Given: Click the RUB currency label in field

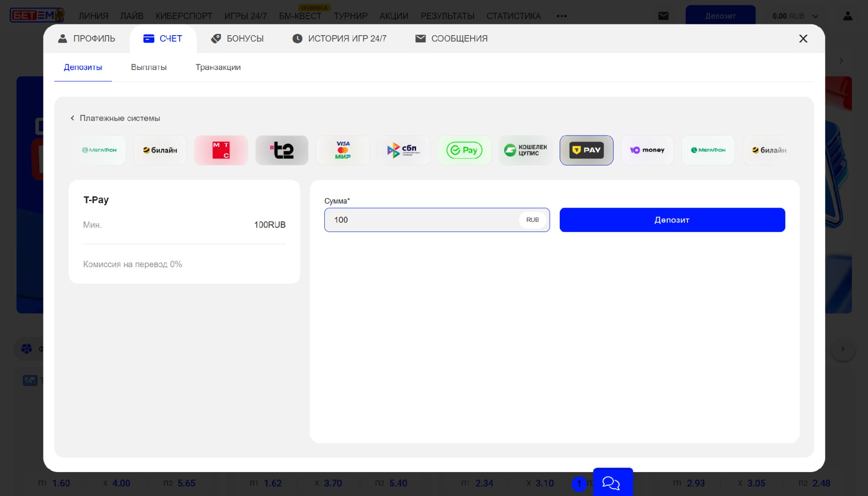Looking at the screenshot, I should pyautogui.click(x=532, y=220).
